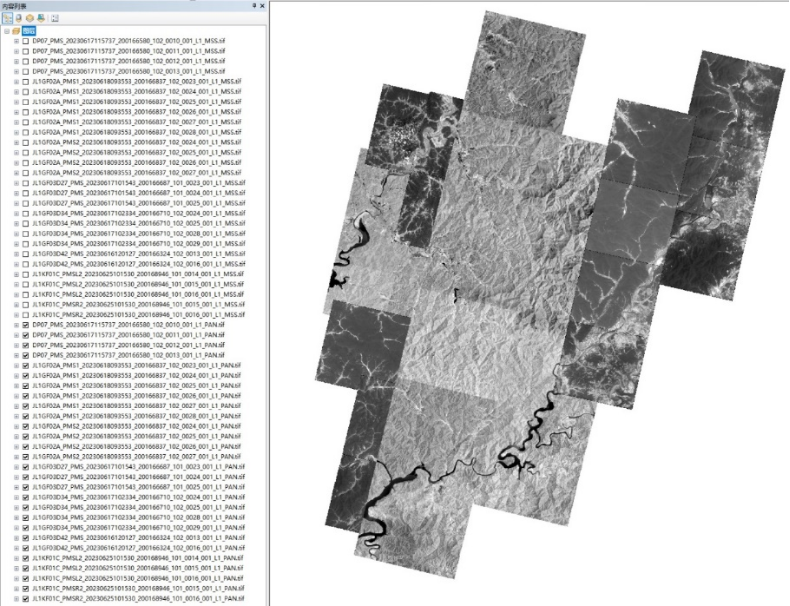Enable layer DP07_PMS 102_0010 MSS.tif
This screenshot has height=606, width=790.
(x=26, y=41)
